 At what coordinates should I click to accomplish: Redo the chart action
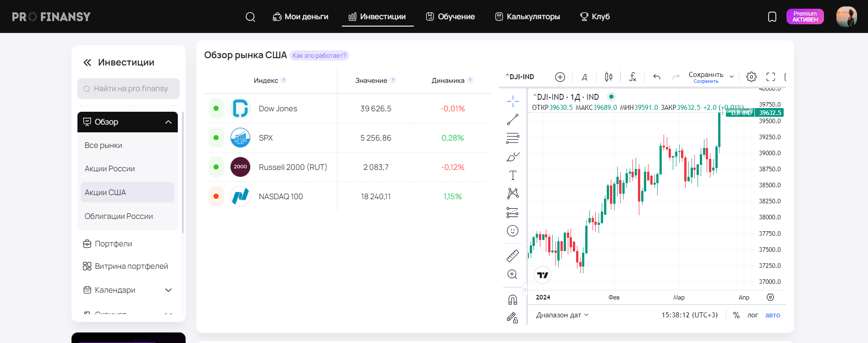pyautogui.click(x=676, y=77)
